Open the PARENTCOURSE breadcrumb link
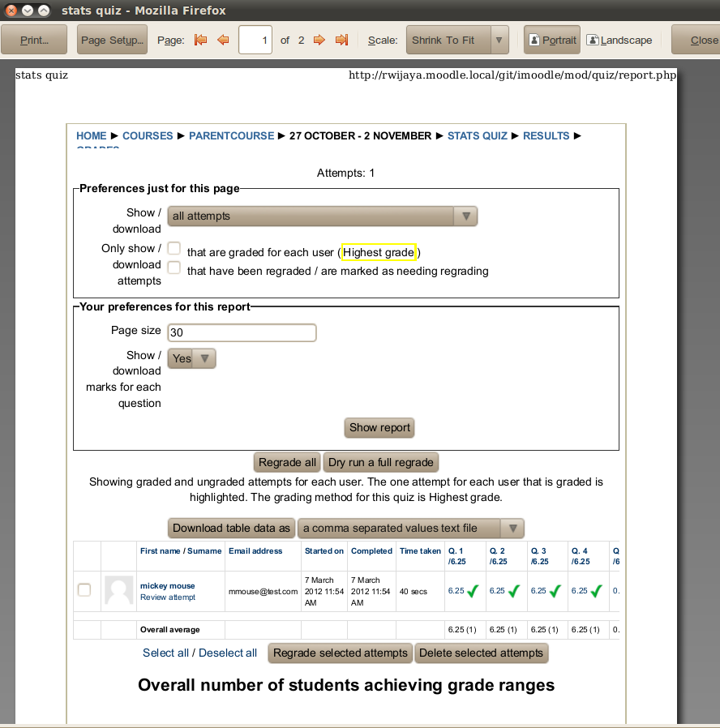 click(x=231, y=135)
